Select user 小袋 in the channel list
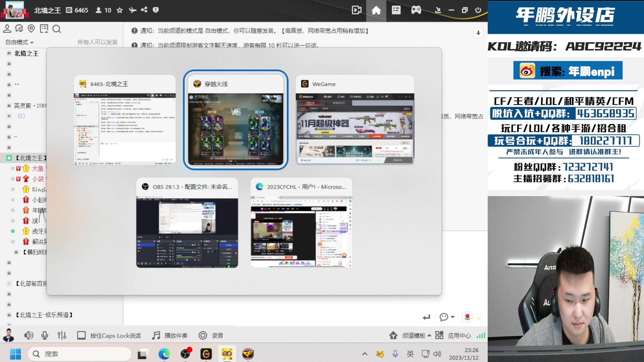Screen dimensions: 644x362 [x=38, y=179]
